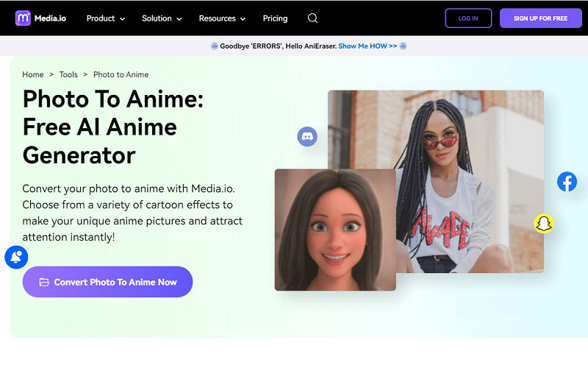Click the 'Convert your photo to anime' paragraph

(132, 213)
